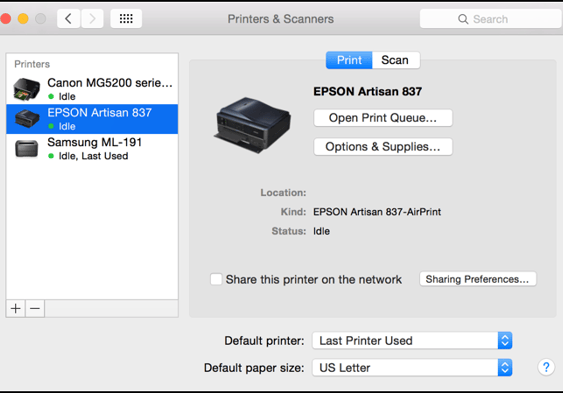Screen dimensions: 563x393
Task: Select Samsung ML-191 in printers list
Action: point(92,149)
